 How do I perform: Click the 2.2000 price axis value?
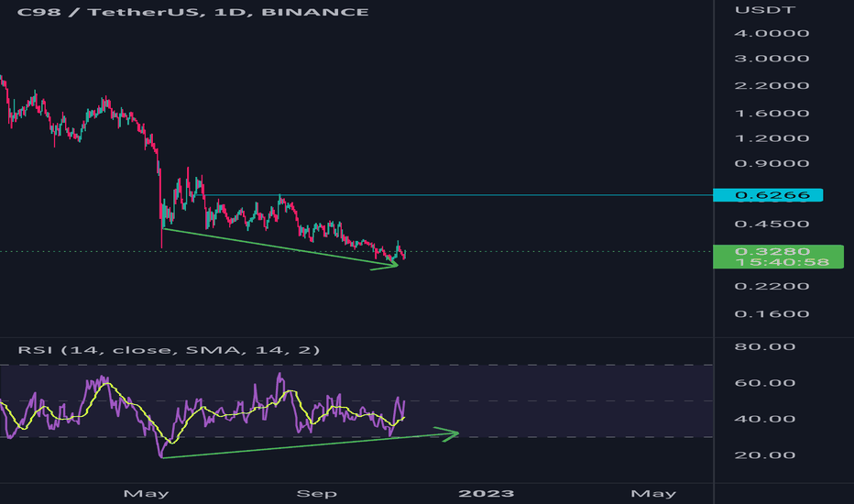point(772,85)
